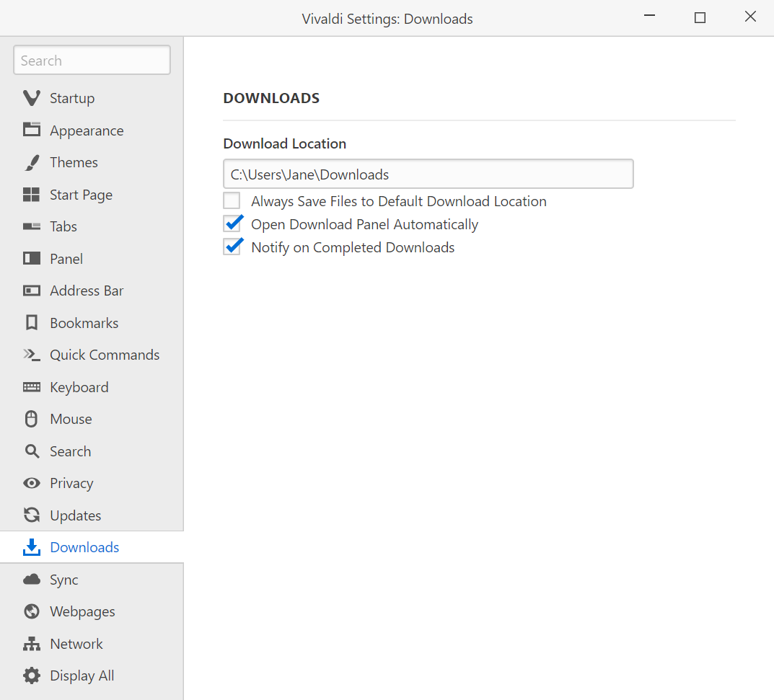774x700 pixels.
Task: Go to Appearance settings
Action: (87, 130)
